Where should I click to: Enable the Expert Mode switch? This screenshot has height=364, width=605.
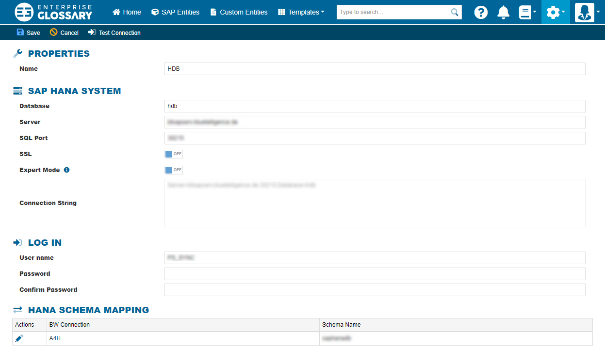(173, 170)
